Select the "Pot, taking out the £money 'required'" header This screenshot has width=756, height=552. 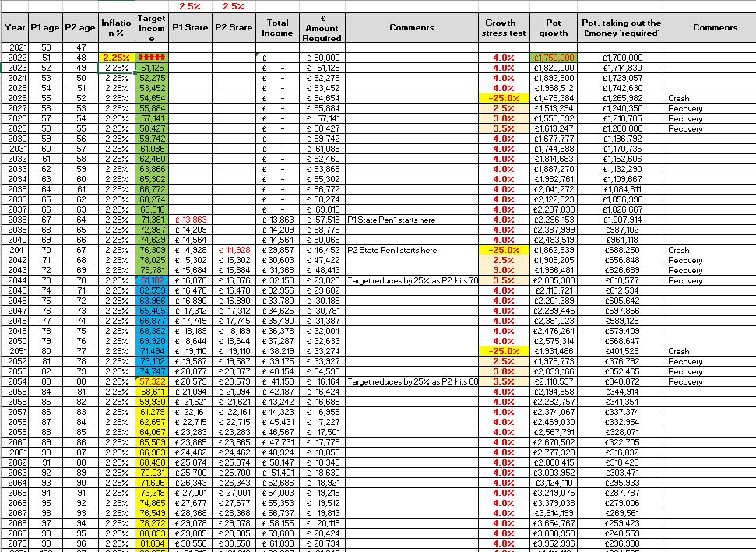click(621, 27)
